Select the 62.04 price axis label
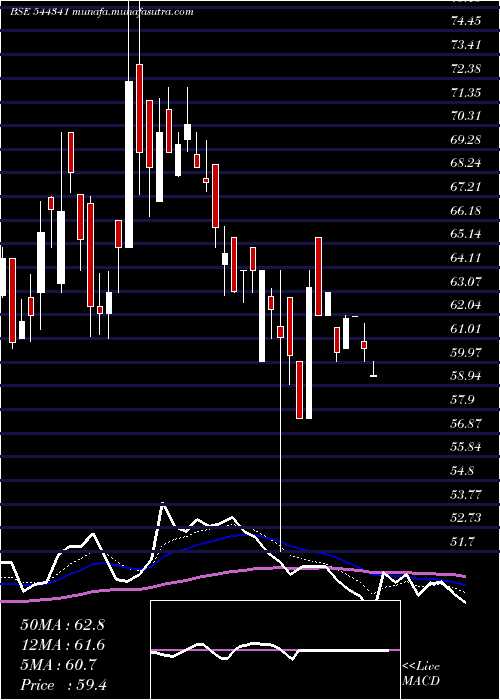The image size is (500, 700). (x=466, y=305)
